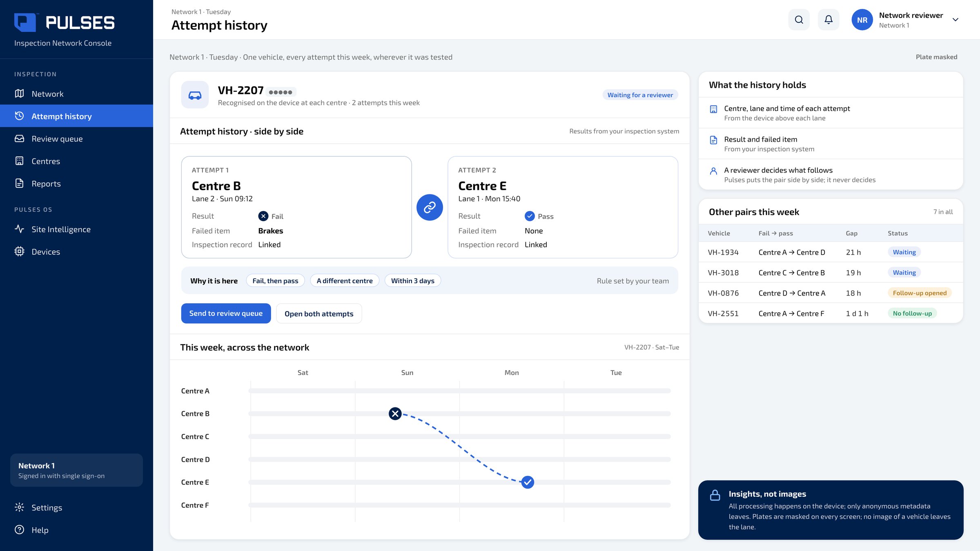Click the Fail cross icon in Attempt 1
980x551 pixels.
(x=263, y=216)
